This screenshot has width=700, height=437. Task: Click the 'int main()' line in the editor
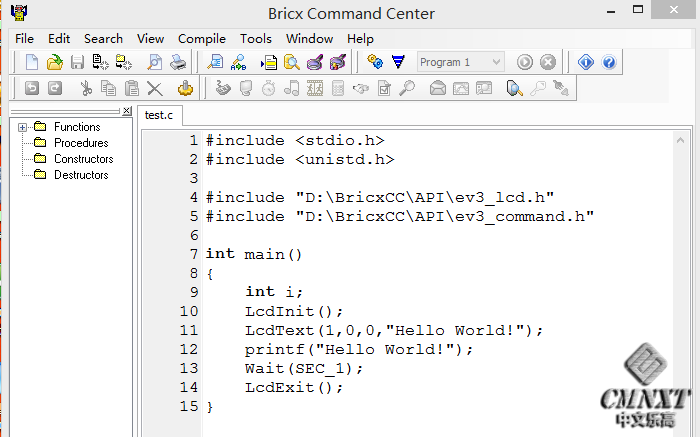(254, 254)
